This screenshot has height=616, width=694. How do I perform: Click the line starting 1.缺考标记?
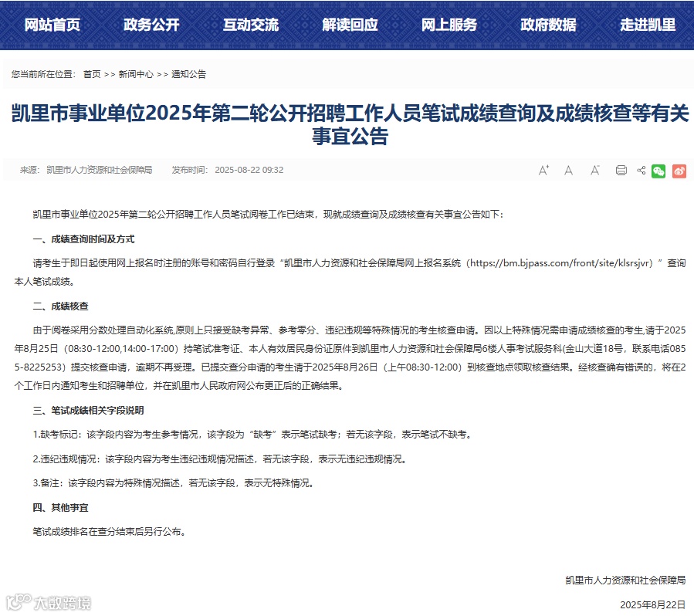(x=253, y=435)
